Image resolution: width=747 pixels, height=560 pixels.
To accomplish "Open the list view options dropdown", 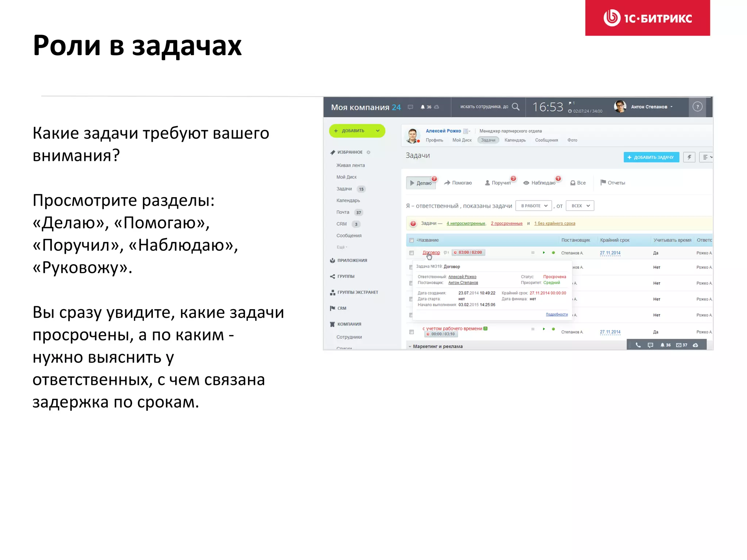I will coord(707,157).
